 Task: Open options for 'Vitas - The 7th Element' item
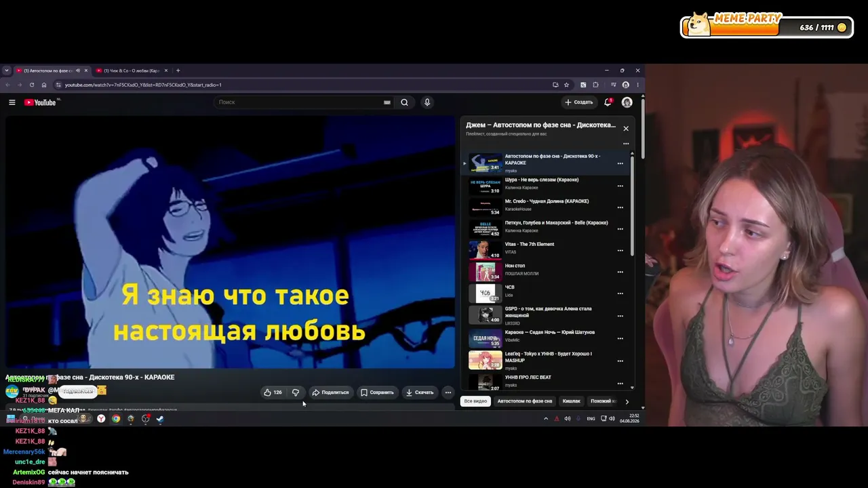620,250
